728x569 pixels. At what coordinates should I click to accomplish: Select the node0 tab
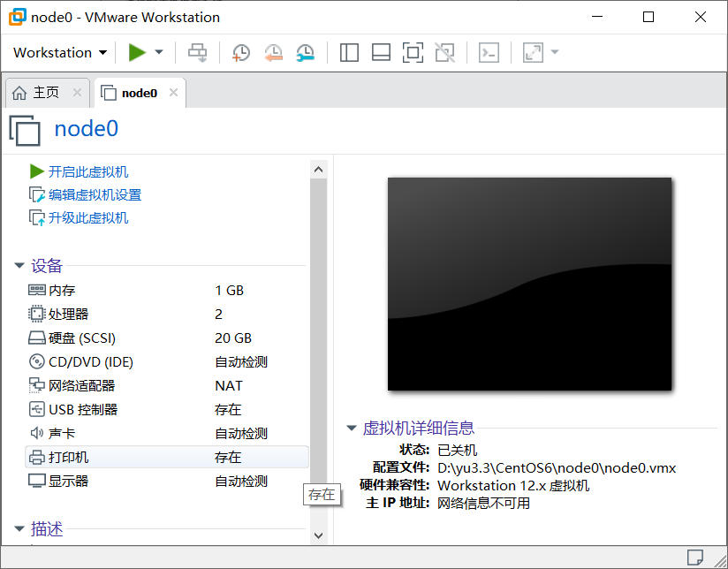pos(139,92)
